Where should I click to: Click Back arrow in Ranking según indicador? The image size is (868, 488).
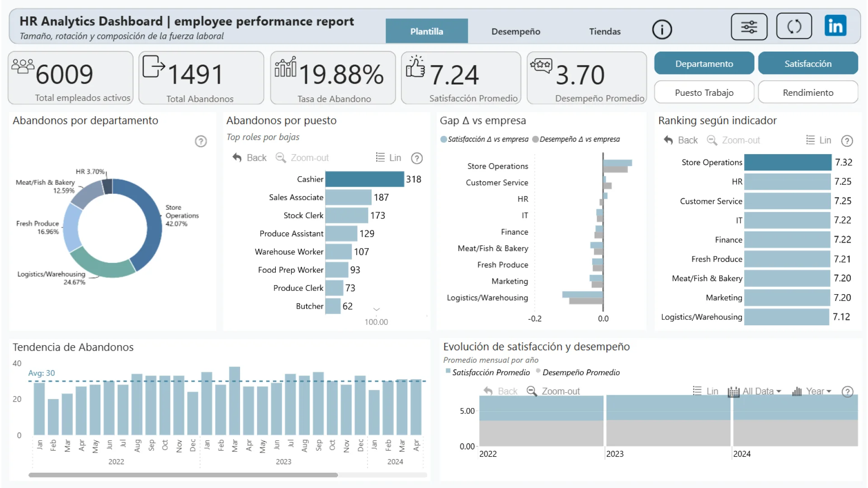[668, 140]
